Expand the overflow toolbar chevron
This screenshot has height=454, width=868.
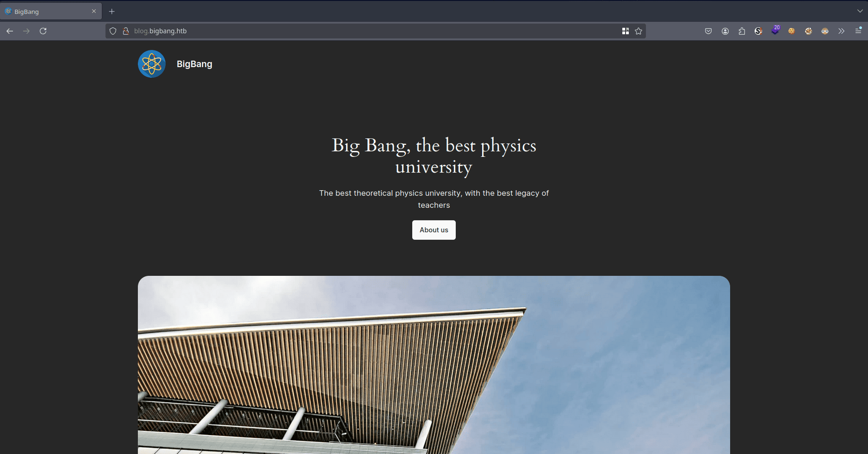pyautogui.click(x=841, y=31)
